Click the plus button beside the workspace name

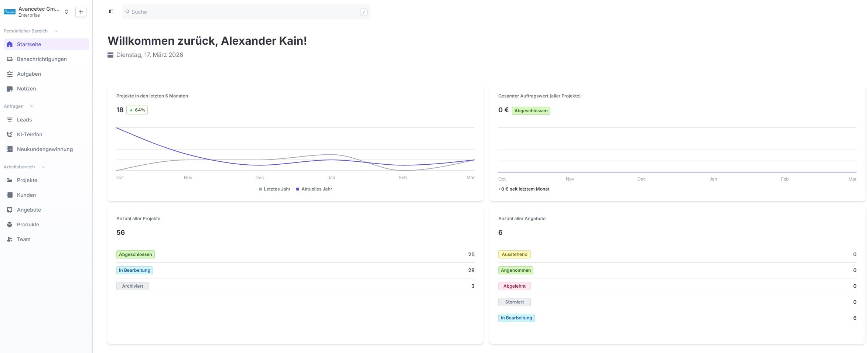coord(81,12)
